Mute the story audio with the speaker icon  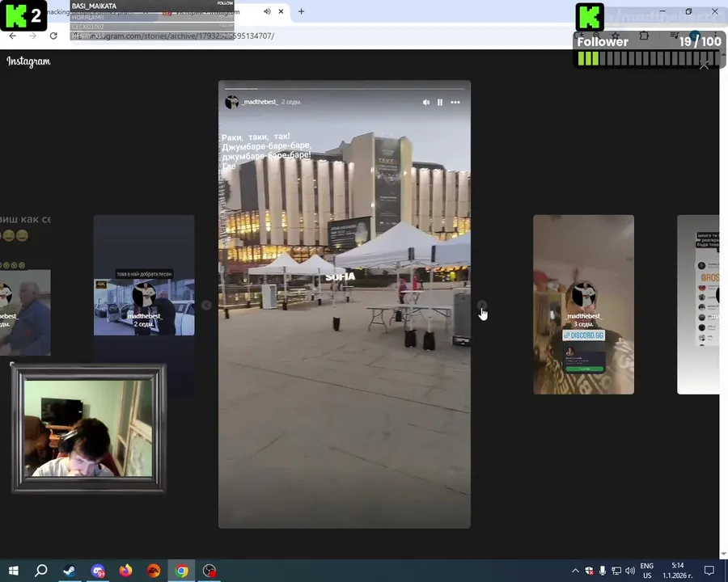tap(426, 102)
